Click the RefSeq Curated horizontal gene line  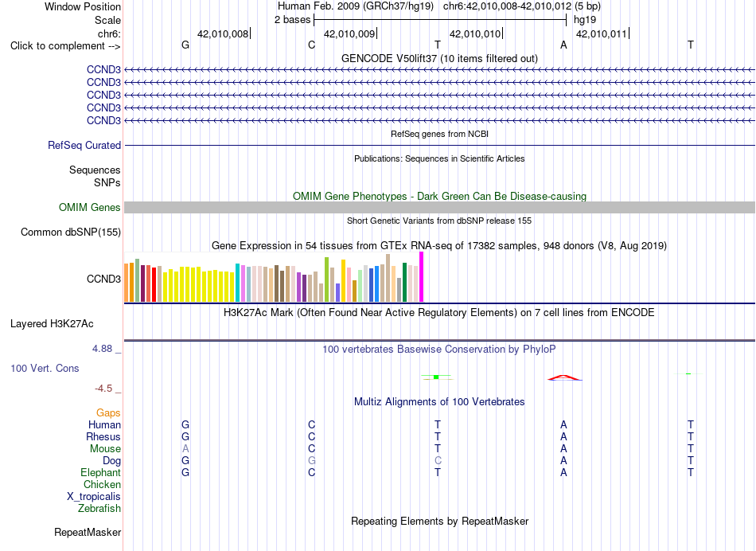click(440, 145)
